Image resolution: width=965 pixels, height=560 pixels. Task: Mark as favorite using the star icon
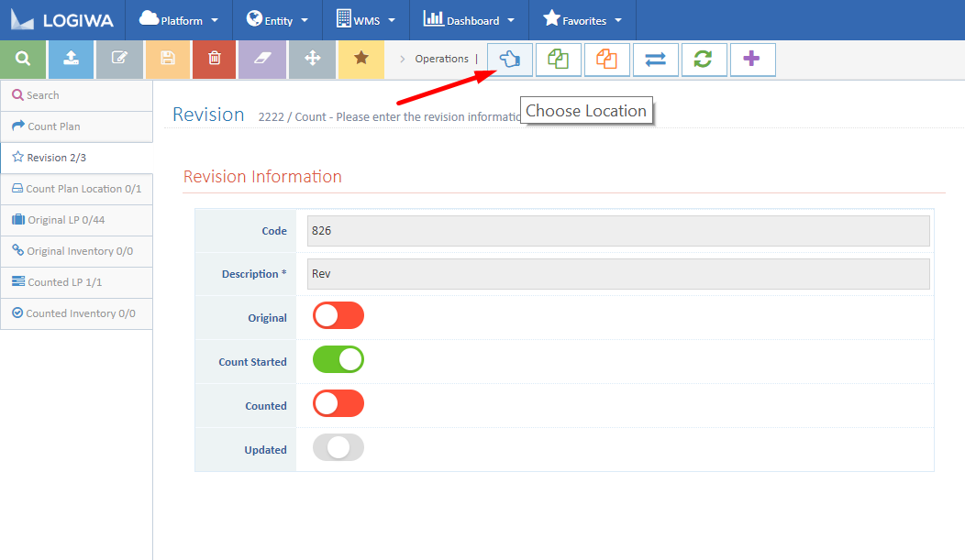click(x=360, y=59)
